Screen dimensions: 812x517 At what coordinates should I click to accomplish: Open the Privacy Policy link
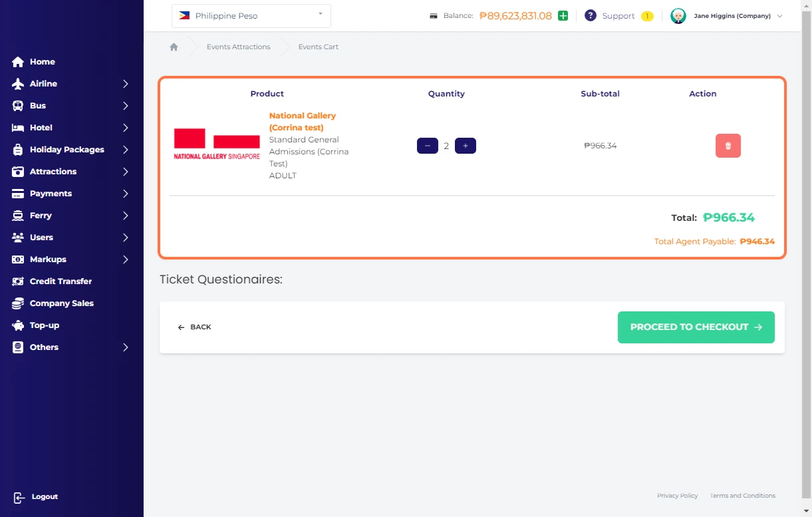click(x=677, y=496)
